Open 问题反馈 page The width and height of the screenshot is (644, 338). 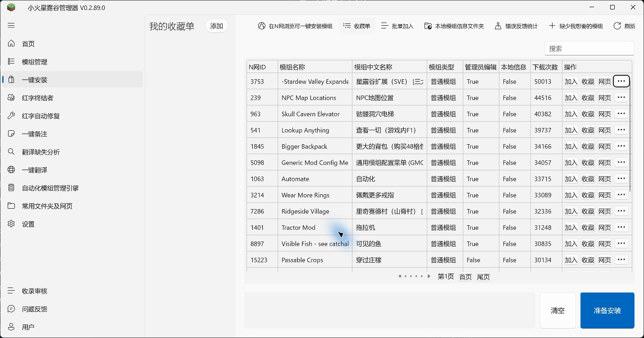tap(73, 309)
